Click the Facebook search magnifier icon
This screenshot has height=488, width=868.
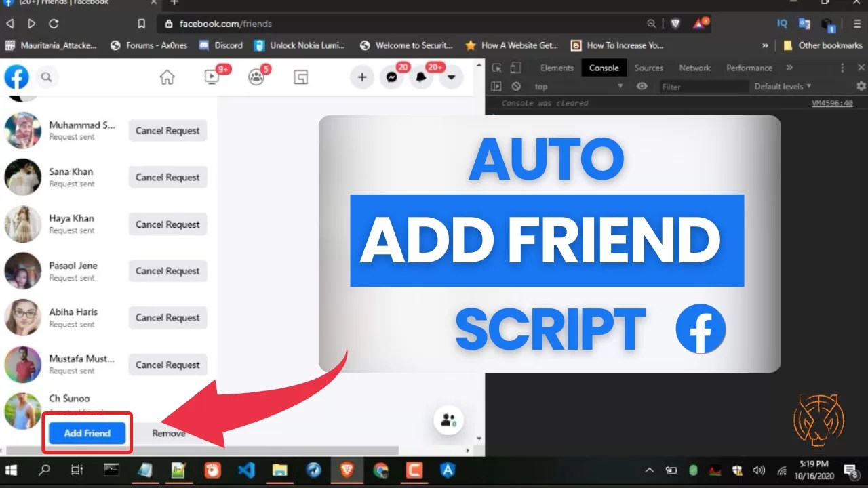(x=46, y=77)
